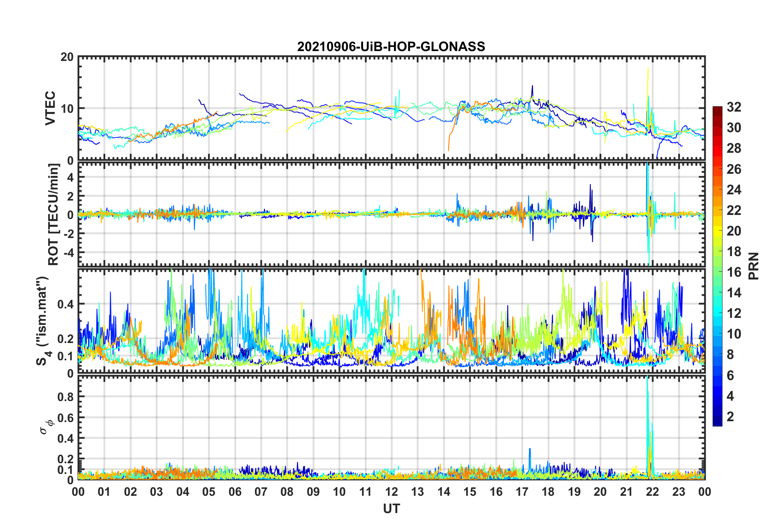Click inside the S4 scintillation plot panel
This screenshot has height=532, width=783.
[391, 321]
